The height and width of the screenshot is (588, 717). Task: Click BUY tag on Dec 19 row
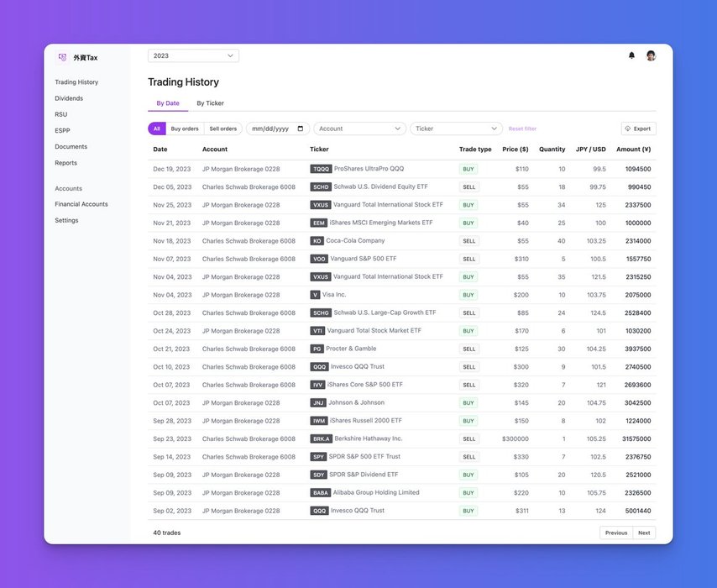[x=468, y=169]
